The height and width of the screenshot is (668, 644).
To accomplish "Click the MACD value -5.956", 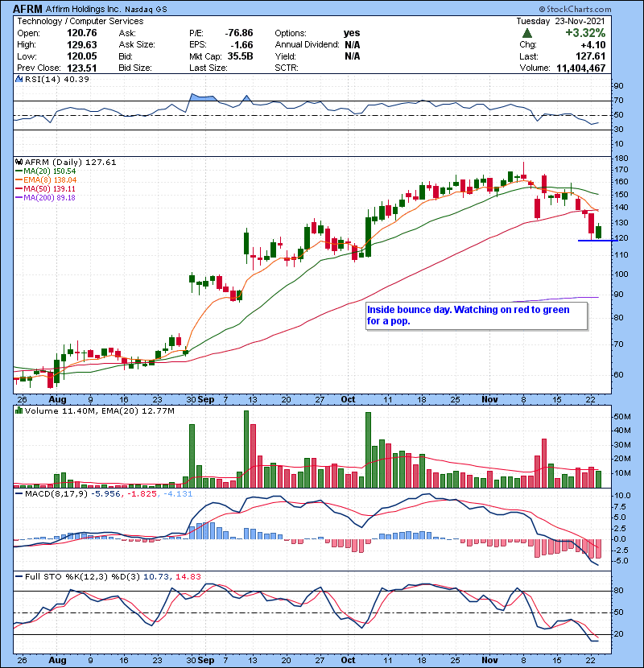I will tap(105, 494).
